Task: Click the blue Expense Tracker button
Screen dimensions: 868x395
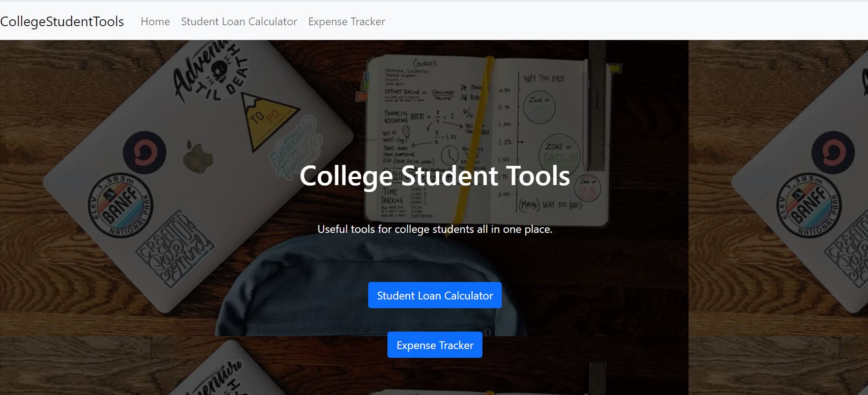Action: coord(435,345)
